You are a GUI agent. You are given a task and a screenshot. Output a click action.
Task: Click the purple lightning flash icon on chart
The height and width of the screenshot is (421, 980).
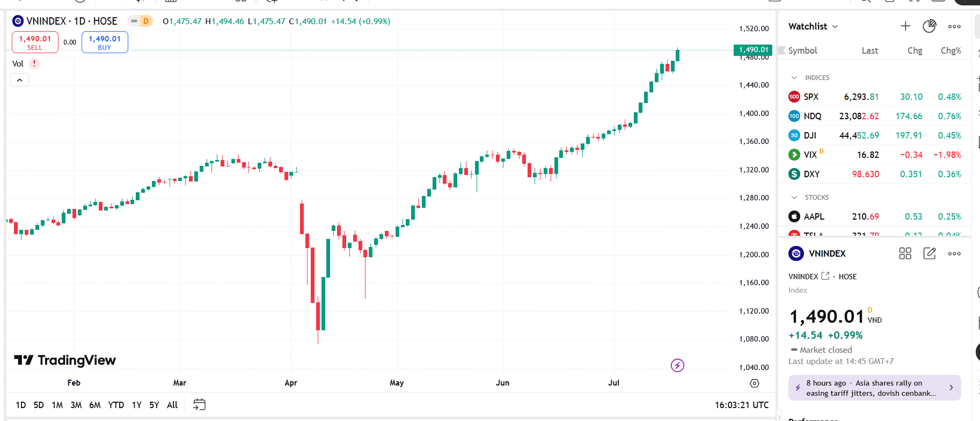677,366
